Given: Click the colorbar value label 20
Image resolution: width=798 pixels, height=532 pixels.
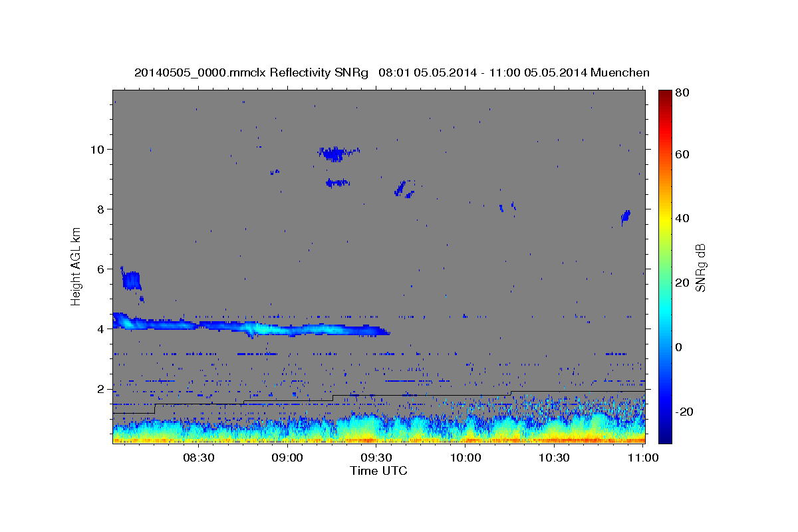Looking at the screenshot, I should [x=682, y=283].
